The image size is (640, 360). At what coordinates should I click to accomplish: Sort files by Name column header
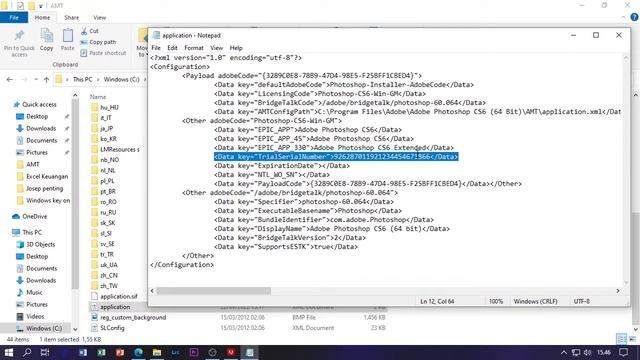click(98, 97)
